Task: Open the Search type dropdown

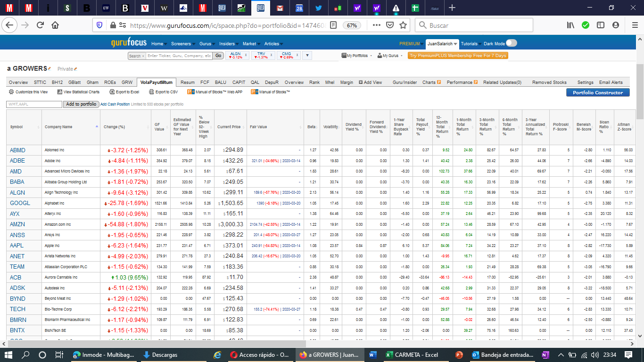Action: [136, 56]
